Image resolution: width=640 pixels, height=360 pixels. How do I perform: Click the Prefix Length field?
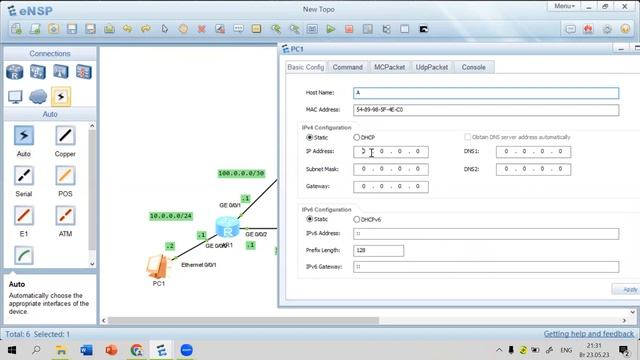coord(378,251)
